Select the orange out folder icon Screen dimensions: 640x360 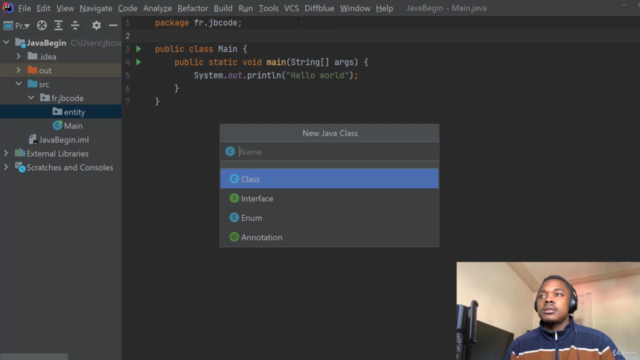[32, 70]
